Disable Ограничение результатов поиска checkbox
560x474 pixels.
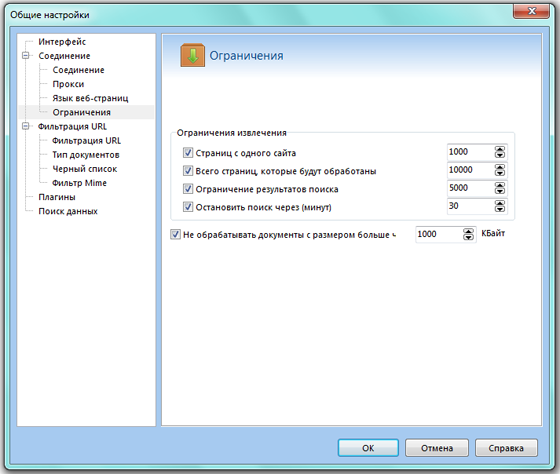pos(188,189)
